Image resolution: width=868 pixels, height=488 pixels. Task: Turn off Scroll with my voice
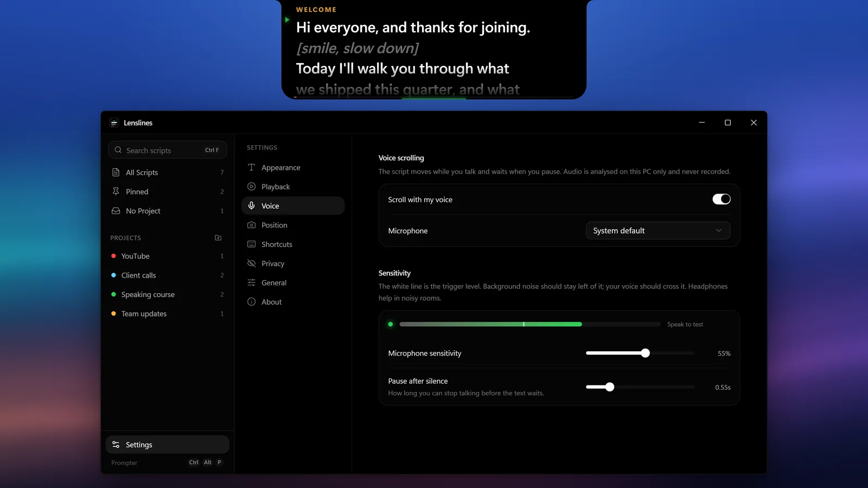[722, 199]
